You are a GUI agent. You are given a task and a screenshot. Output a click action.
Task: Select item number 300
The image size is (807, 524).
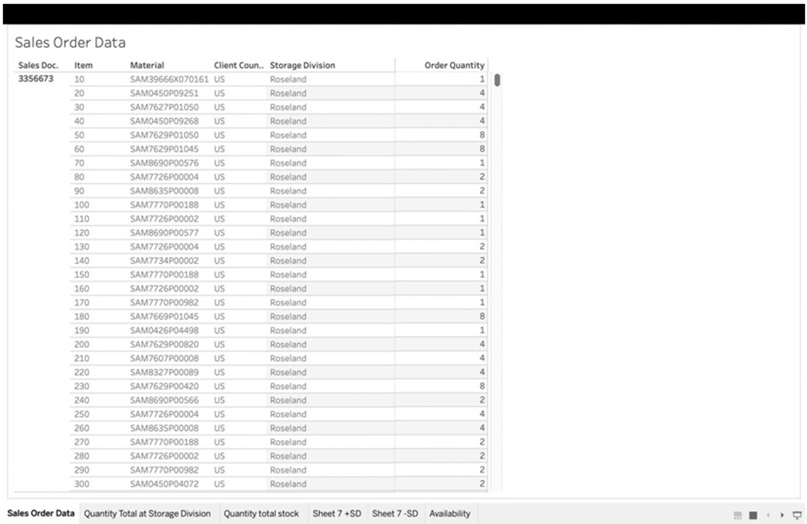(82, 484)
